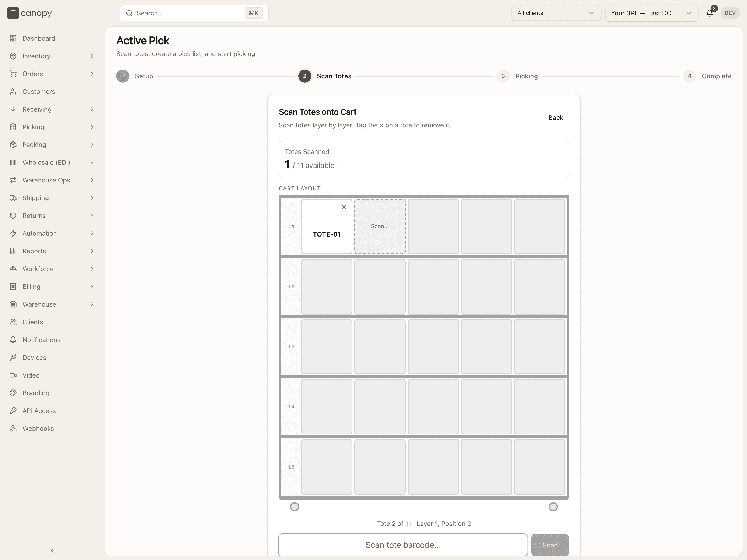
Task: Expand the Receiving menu chevron
Action: tap(92, 109)
